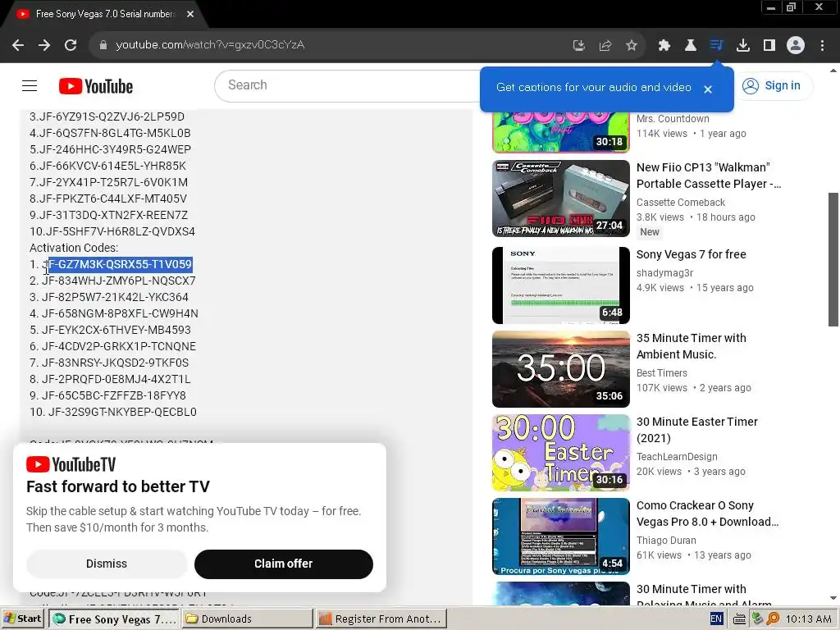Click Como Crackear O Sony Vegas title
Image resolution: width=840 pixels, height=630 pixels.
[x=707, y=514]
